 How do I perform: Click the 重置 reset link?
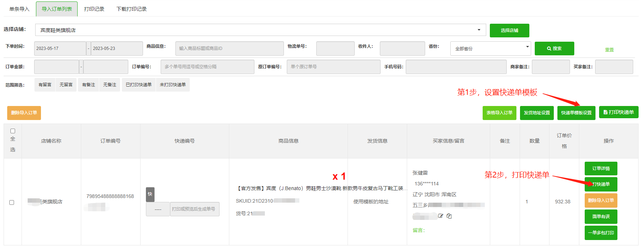click(609, 50)
